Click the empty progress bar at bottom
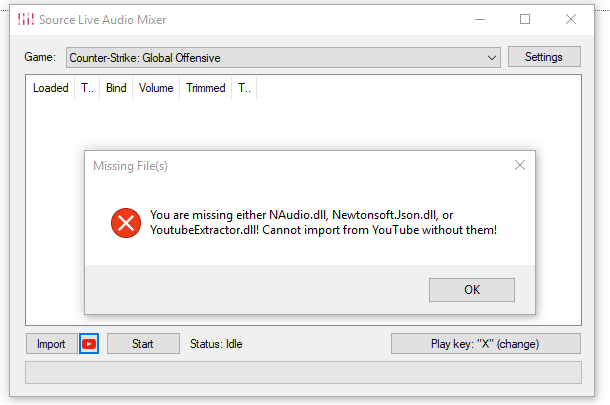This screenshot has height=405, width=610. pos(303,372)
